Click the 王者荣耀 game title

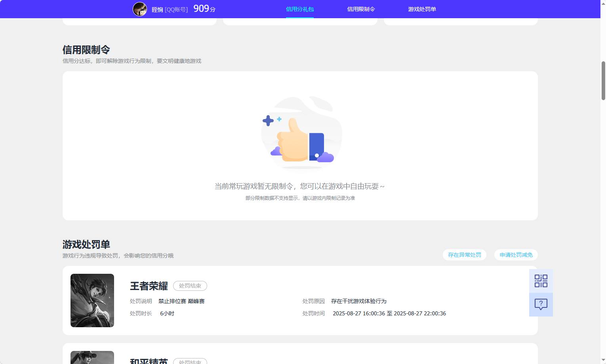click(149, 286)
